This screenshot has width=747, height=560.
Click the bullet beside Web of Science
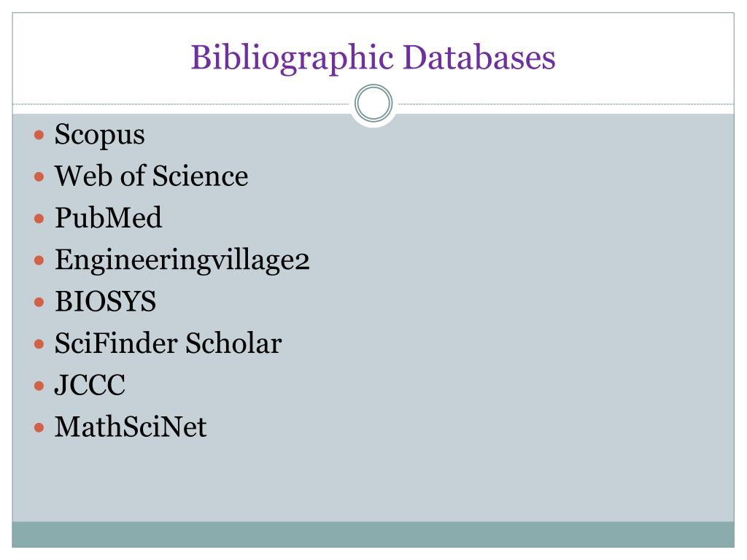[39, 177]
